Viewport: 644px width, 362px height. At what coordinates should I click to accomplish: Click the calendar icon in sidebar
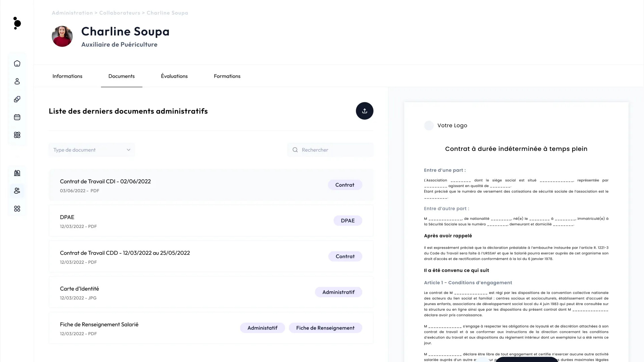[17, 117]
